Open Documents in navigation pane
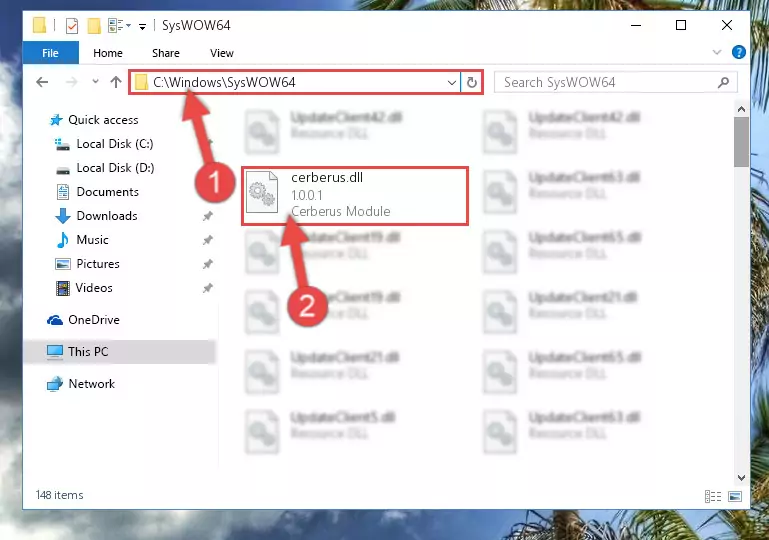Image resolution: width=769 pixels, height=540 pixels. 107,192
